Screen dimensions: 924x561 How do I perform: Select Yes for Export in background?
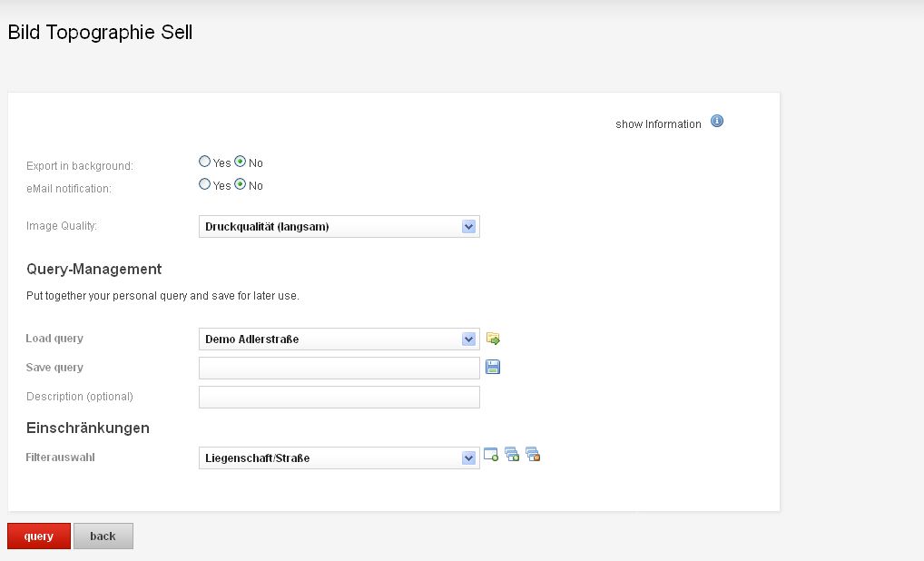coord(204,162)
